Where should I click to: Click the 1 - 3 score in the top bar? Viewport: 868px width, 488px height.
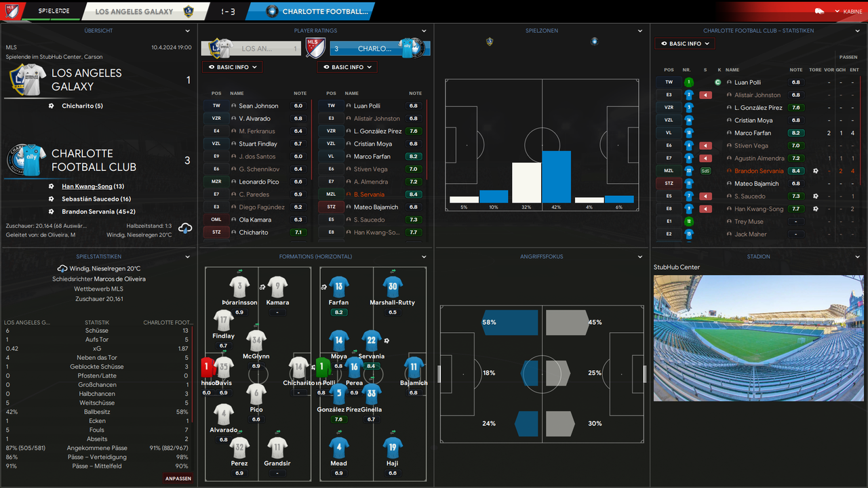pyautogui.click(x=229, y=12)
